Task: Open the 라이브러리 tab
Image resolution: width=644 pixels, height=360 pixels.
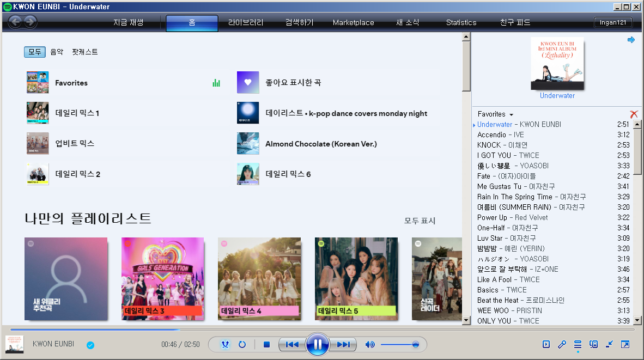Action: click(x=246, y=22)
